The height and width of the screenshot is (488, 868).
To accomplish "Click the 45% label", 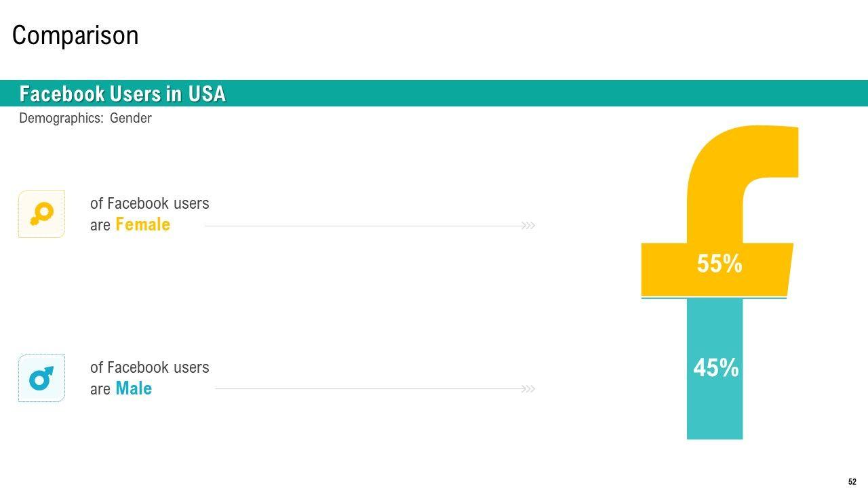I will click(x=716, y=368).
